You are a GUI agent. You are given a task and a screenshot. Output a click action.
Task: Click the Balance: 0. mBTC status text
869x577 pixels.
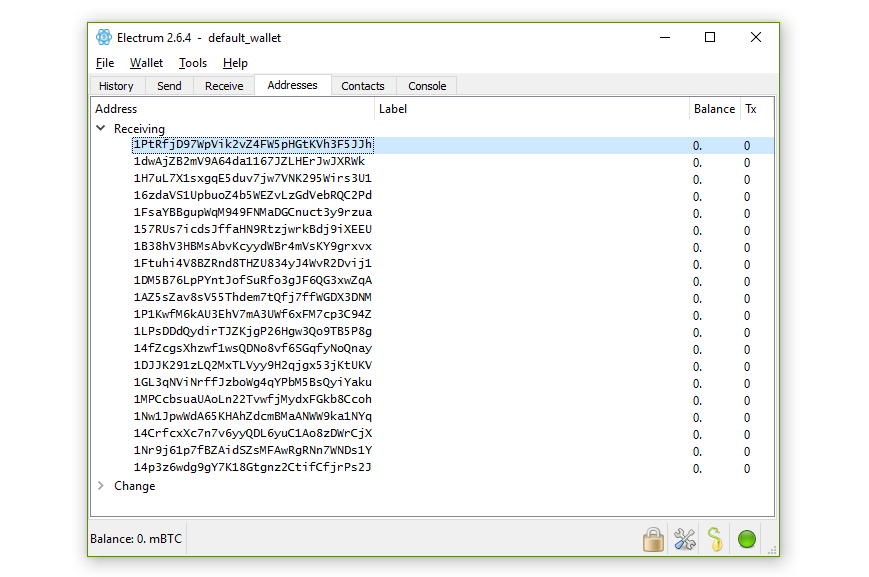coord(136,539)
